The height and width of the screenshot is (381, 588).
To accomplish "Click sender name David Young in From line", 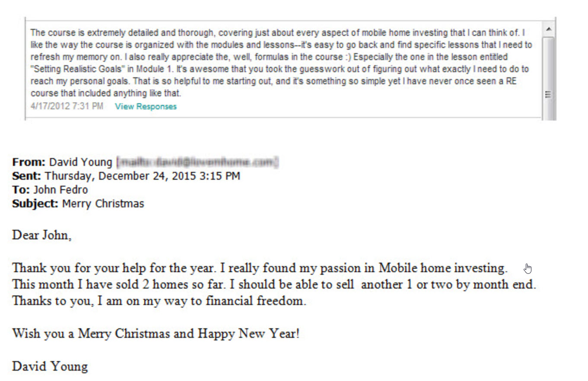I will [80, 162].
